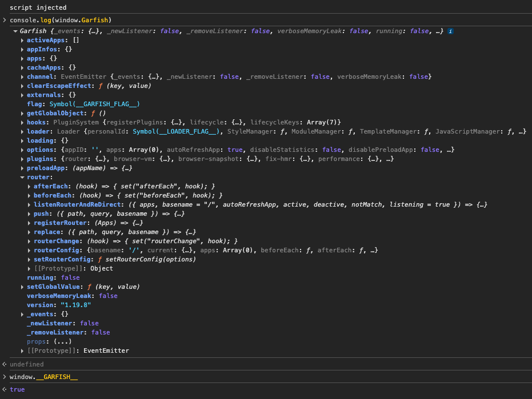Screen dimensions: 532x399
Task: Expand the options object
Action: (22, 150)
